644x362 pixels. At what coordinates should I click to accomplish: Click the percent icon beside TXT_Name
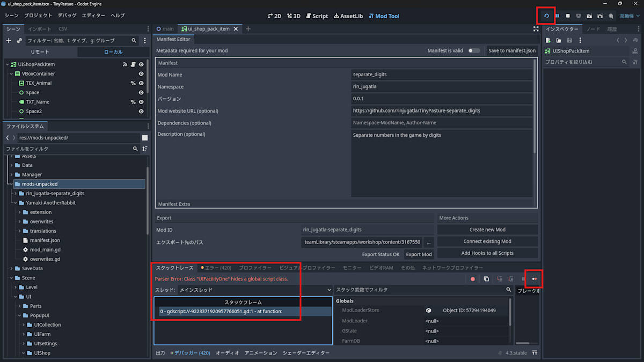point(133,102)
